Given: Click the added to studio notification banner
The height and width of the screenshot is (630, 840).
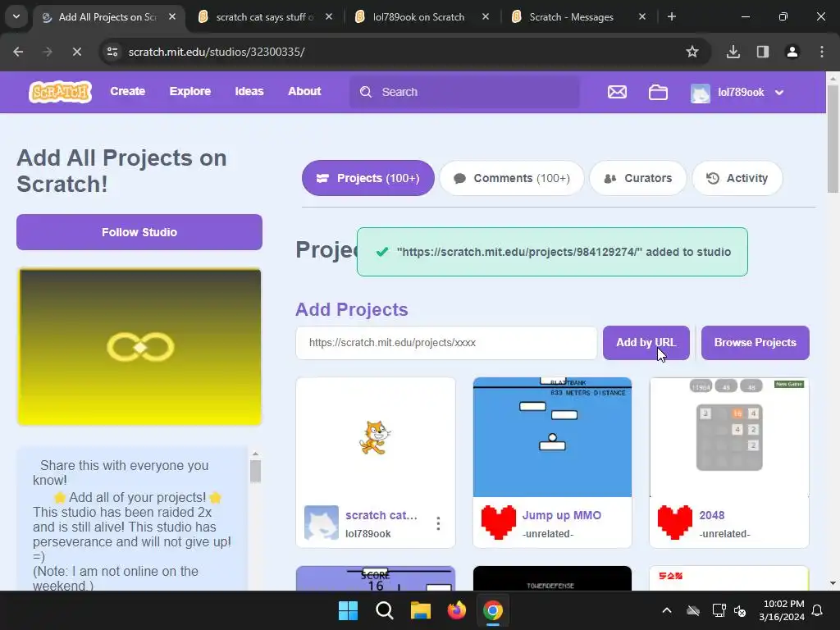Looking at the screenshot, I should [x=552, y=252].
